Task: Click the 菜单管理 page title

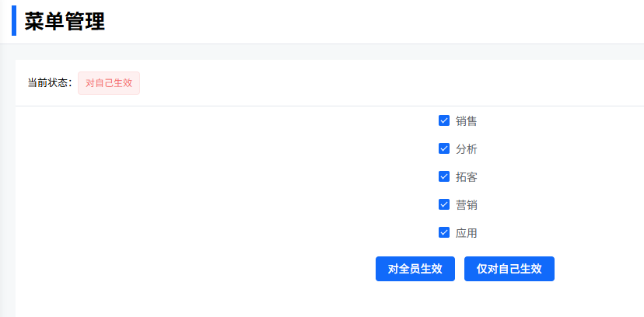Action: pyautogui.click(x=65, y=22)
